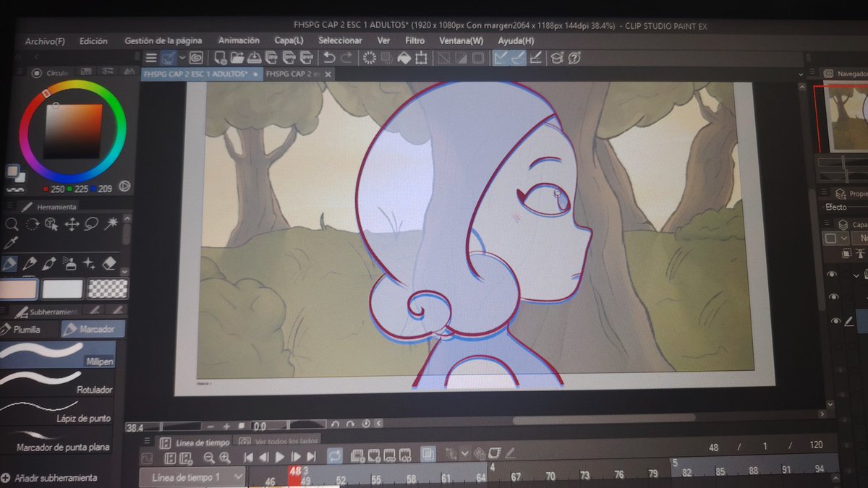The image size is (868, 488).
Task: Toggle Snap to ruler toolbar button
Action: 501,58
